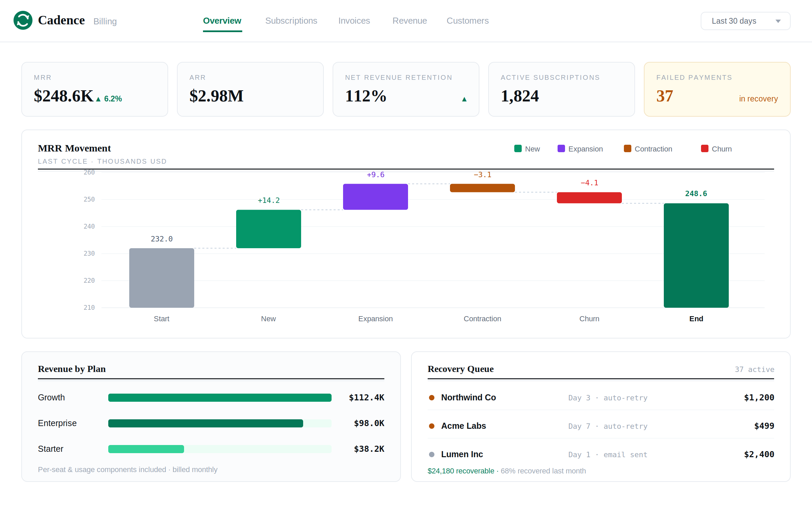Click the 248.6 End value label
812x514 pixels.
coord(696,194)
